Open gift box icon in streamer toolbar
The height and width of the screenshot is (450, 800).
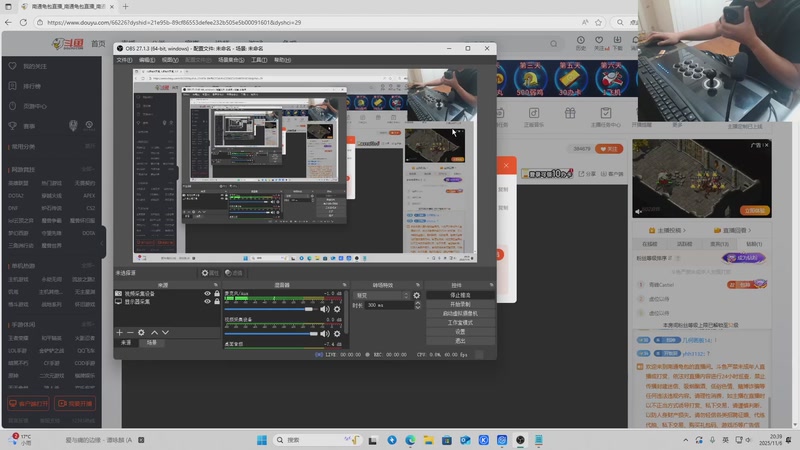point(570,113)
